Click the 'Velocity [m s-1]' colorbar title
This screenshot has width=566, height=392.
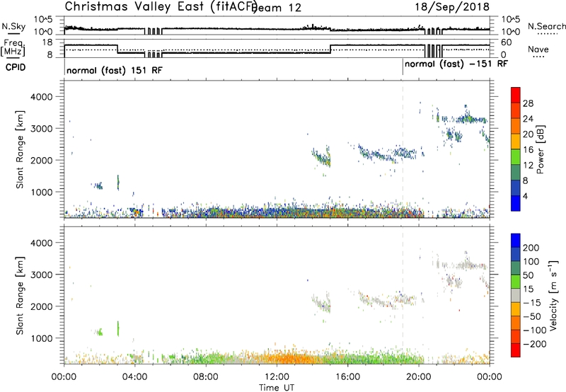[553, 295]
